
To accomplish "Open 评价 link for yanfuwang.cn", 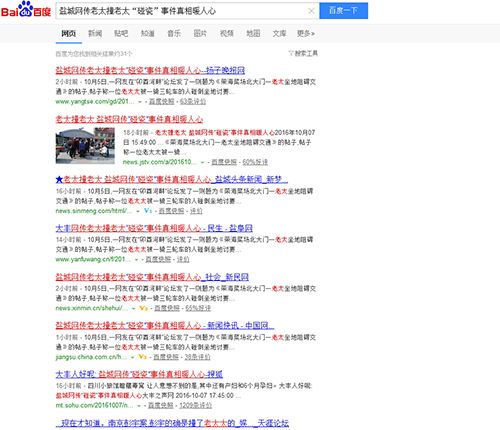I will click(x=183, y=259).
